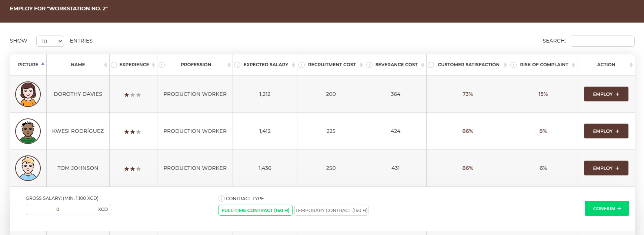This screenshot has width=644, height=235.
Task: Click info icon beside Expected Salary header
Action: tap(237, 65)
